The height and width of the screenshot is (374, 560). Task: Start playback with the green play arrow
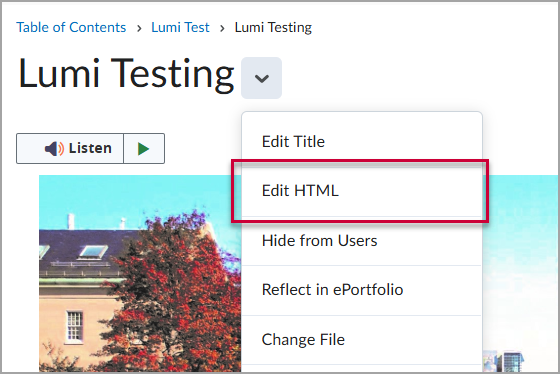tap(144, 148)
